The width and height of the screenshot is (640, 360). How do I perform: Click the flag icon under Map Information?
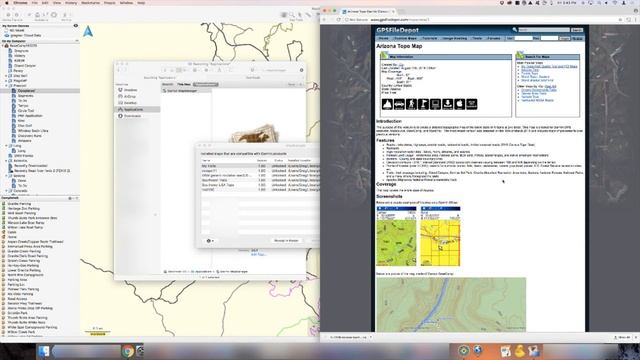coord(423,104)
